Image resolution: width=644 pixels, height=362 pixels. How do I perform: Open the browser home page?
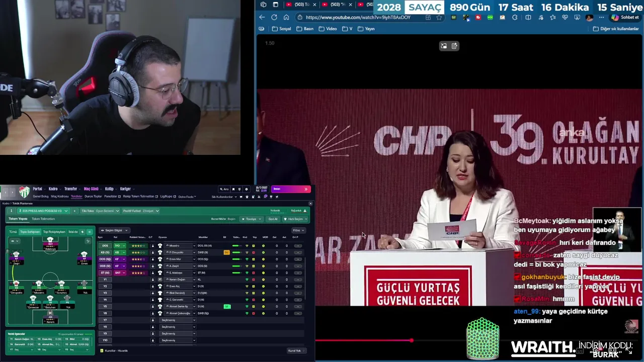286,17
